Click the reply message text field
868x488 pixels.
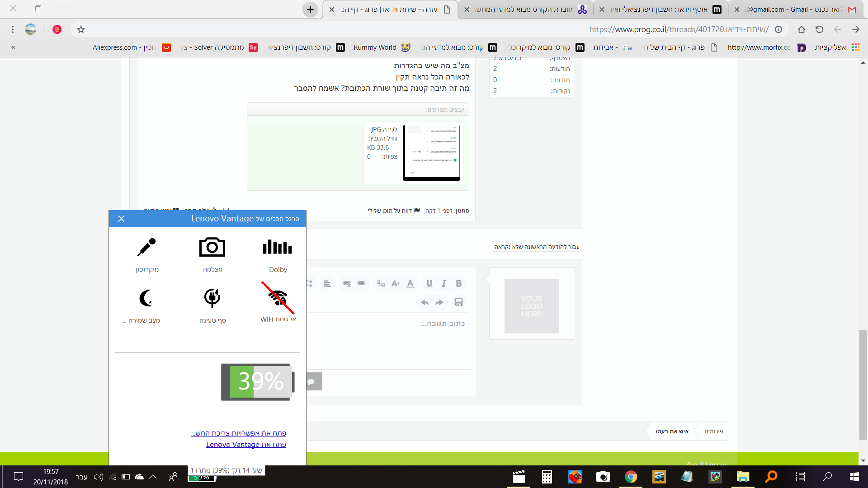[x=389, y=341]
